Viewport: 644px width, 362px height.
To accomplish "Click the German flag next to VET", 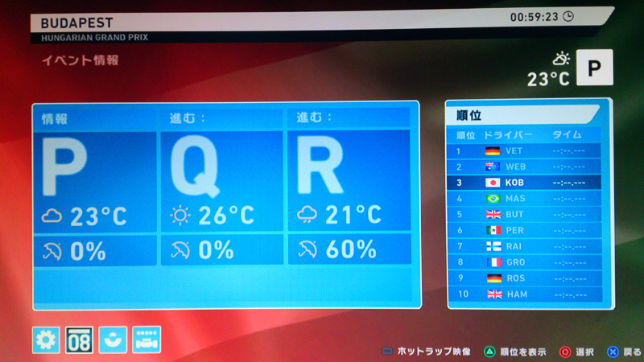I will [493, 151].
